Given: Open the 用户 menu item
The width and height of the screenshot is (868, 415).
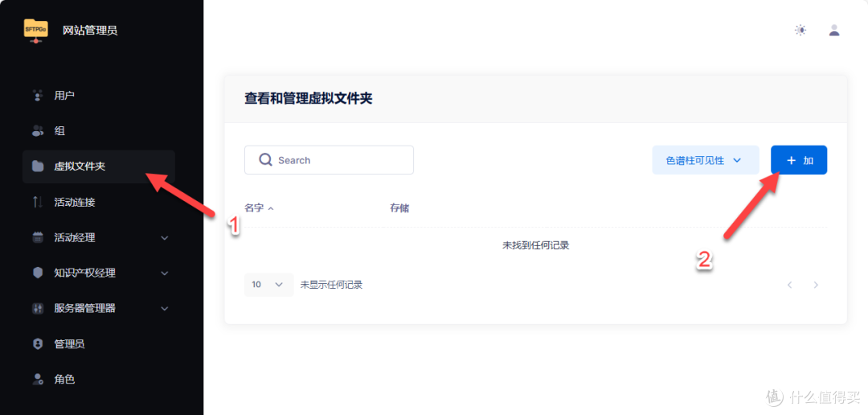Looking at the screenshot, I should coord(99,95).
